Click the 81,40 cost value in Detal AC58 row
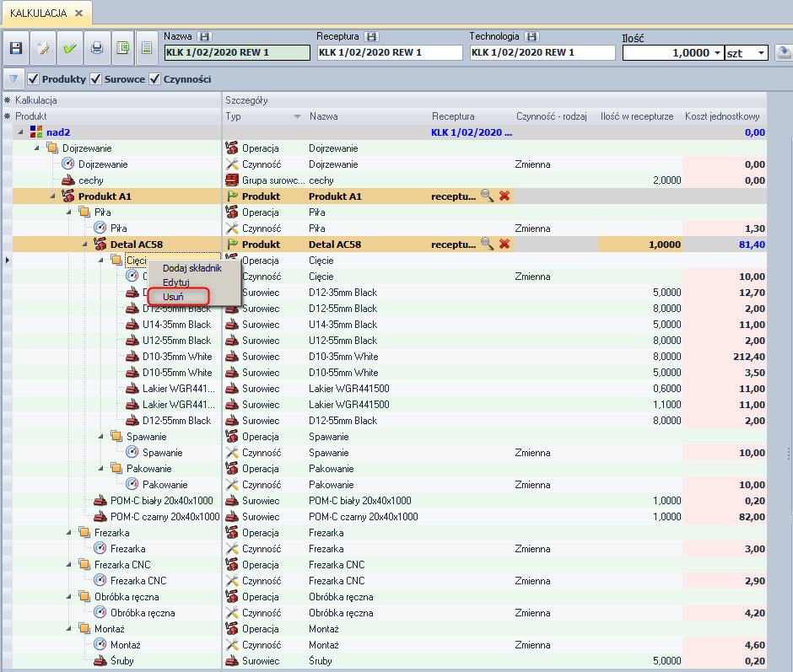793x672 pixels. tap(752, 244)
